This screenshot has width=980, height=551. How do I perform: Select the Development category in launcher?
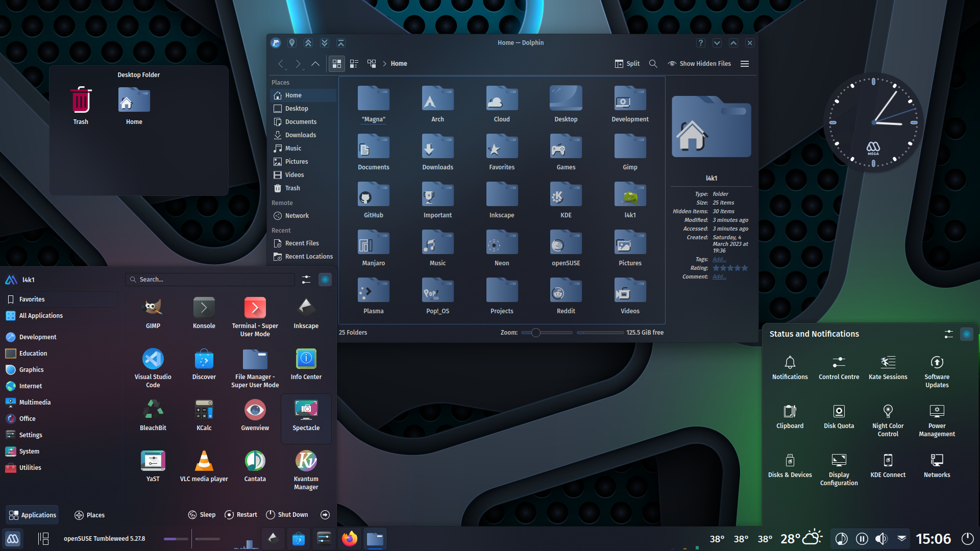[x=61, y=337]
